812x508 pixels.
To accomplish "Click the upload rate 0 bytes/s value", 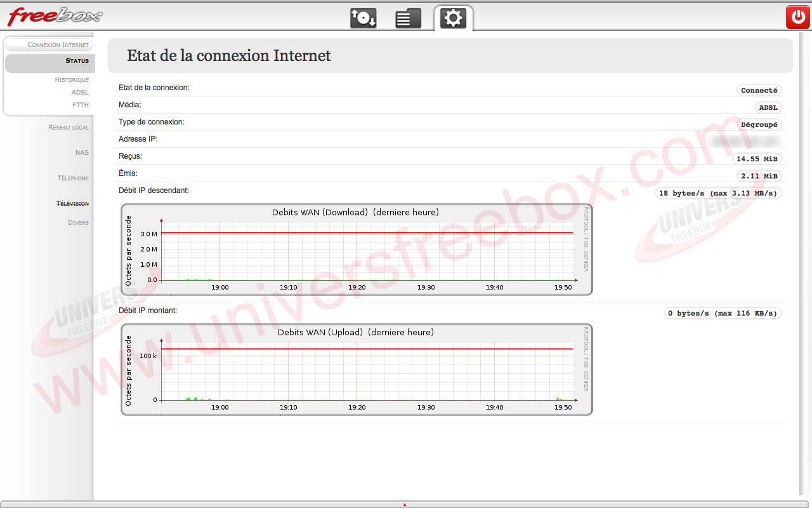I will pos(723,314).
